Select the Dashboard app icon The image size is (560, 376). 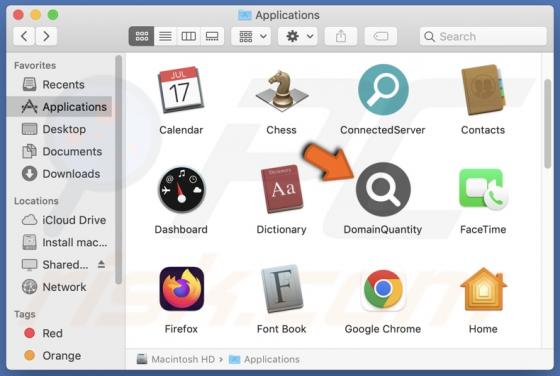click(181, 190)
